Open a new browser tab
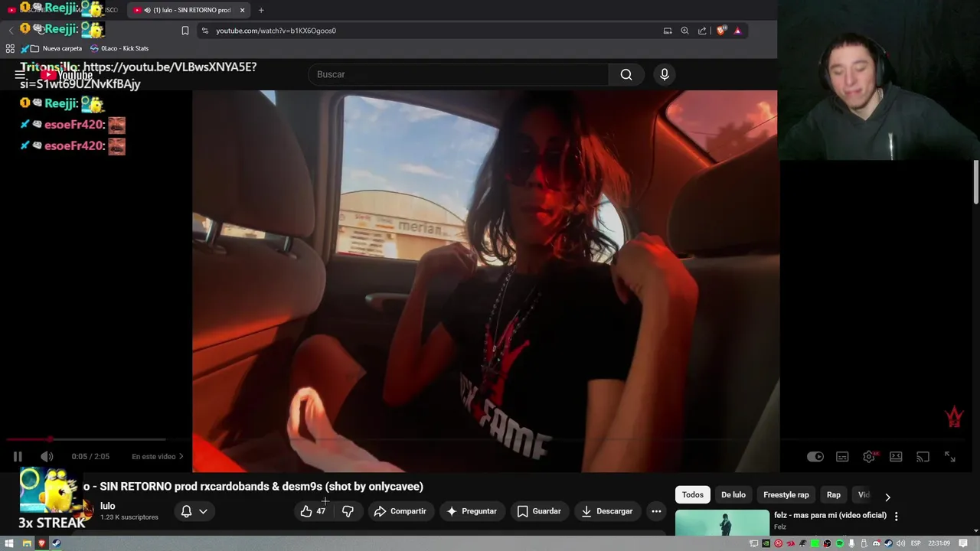The width and height of the screenshot is (980, 551). (261, 10)
